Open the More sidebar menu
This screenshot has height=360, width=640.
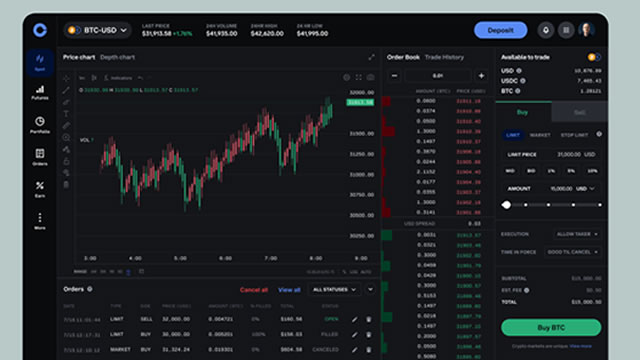click(40, 221)
